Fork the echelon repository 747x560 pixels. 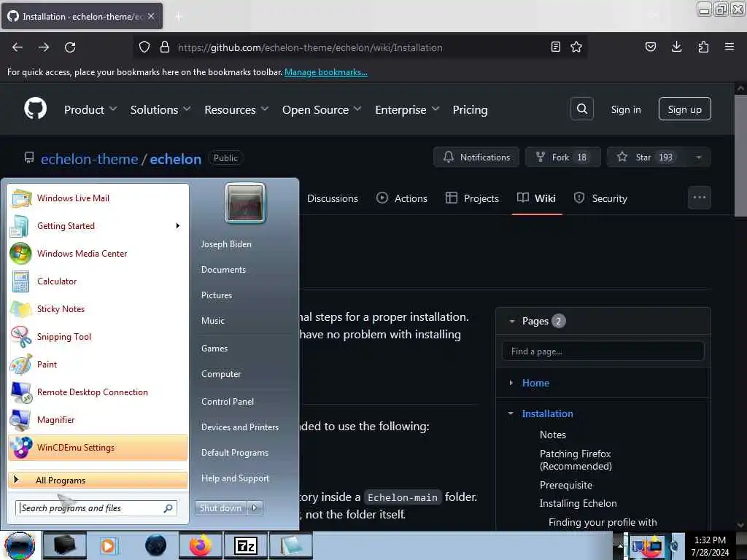coord(562,157)
